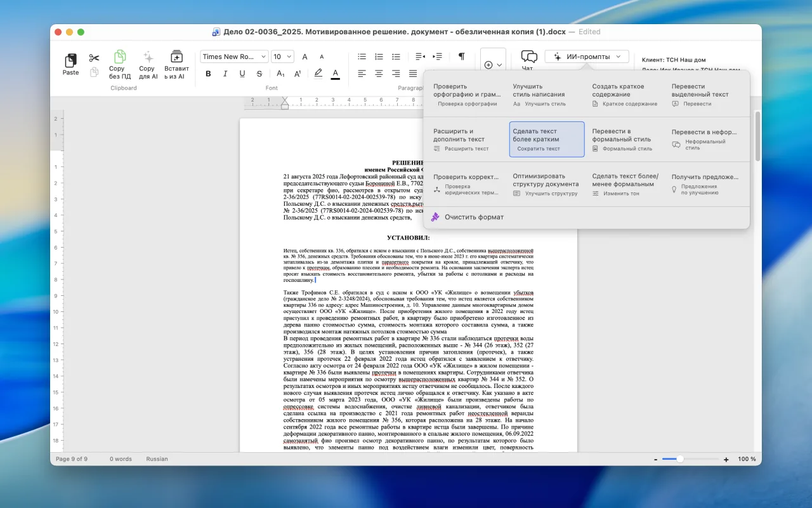Image resolution: width=812 pixels, height=508 pixels.
Task: Align text to the left
Action: tap(362, 74)
